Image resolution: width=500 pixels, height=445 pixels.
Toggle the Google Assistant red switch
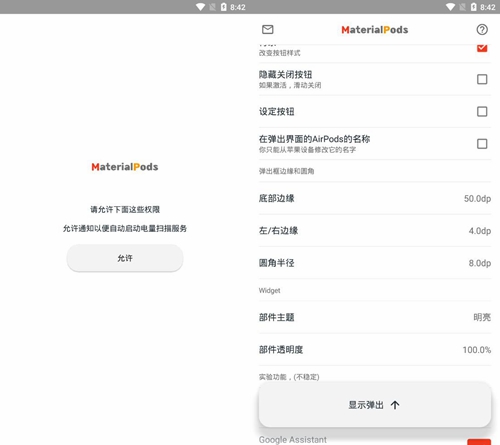(479, 442)
